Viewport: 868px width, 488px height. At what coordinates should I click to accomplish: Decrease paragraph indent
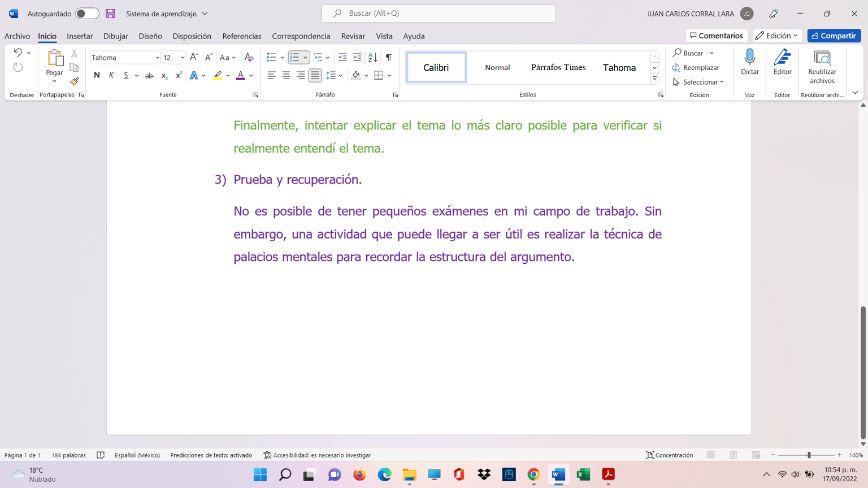(342, 57)
